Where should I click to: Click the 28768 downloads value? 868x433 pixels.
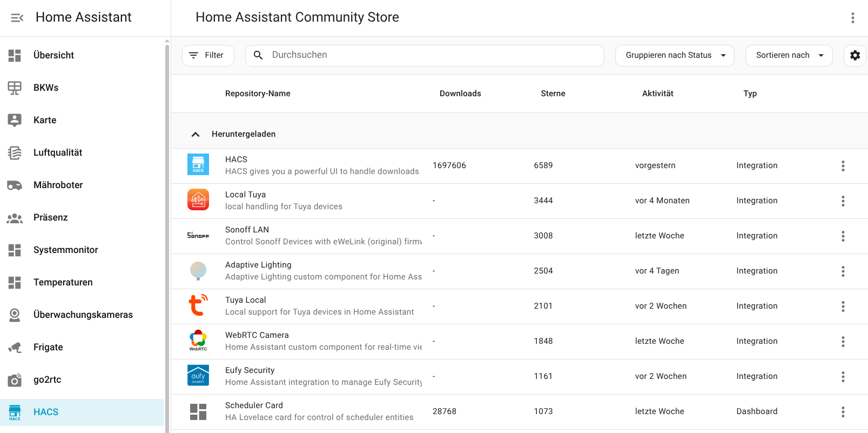click(x=445, y=411)
